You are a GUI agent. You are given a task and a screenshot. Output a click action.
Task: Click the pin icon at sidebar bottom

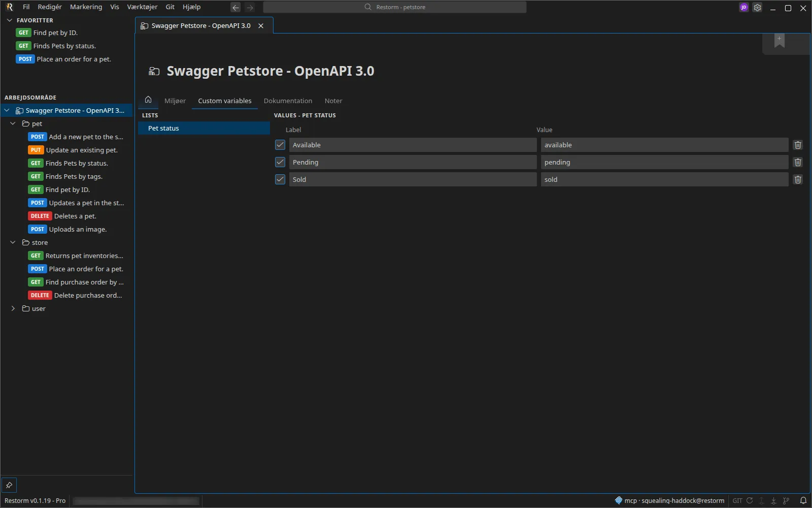tap(9, 485)
